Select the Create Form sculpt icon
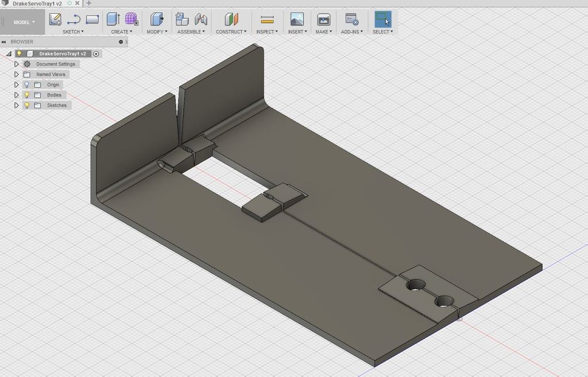588x377 pixels. click(131, 20)
